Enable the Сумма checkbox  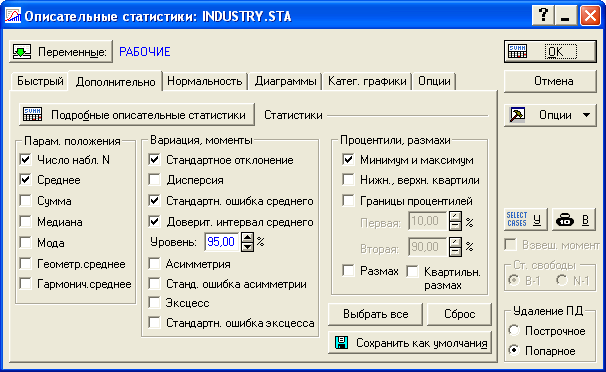[x=26, y=200]
